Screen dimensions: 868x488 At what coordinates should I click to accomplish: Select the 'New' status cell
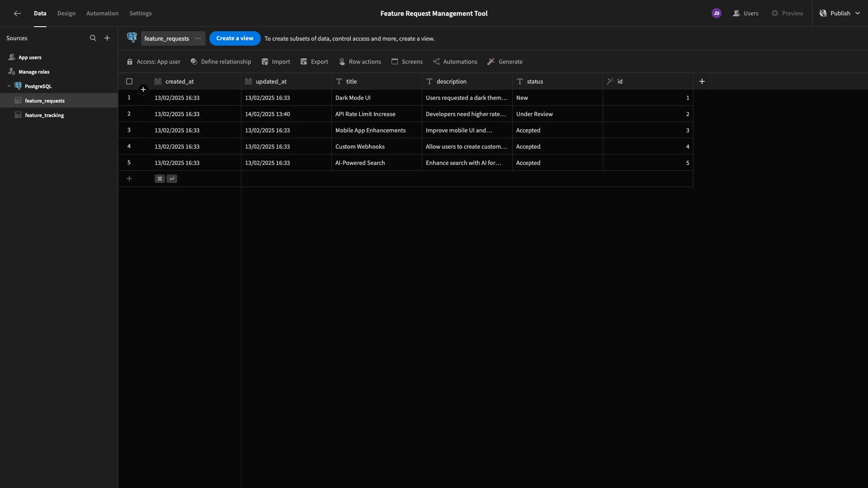[557, 98]
